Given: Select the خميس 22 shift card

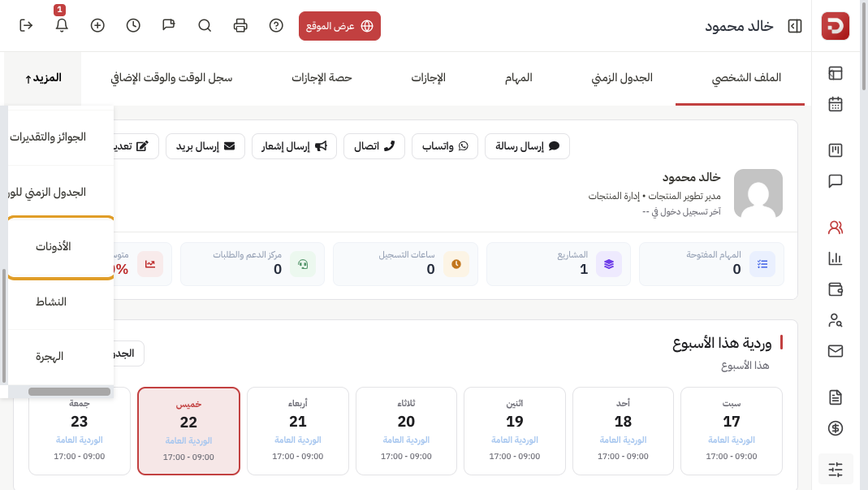Looking at the screenshot, I should click(x=188, y=431).
